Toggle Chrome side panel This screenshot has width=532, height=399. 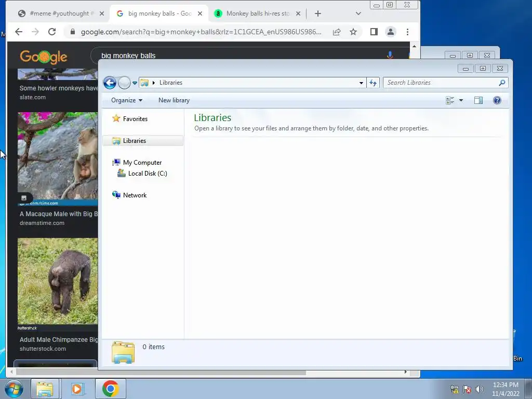(x=374, y=32)
